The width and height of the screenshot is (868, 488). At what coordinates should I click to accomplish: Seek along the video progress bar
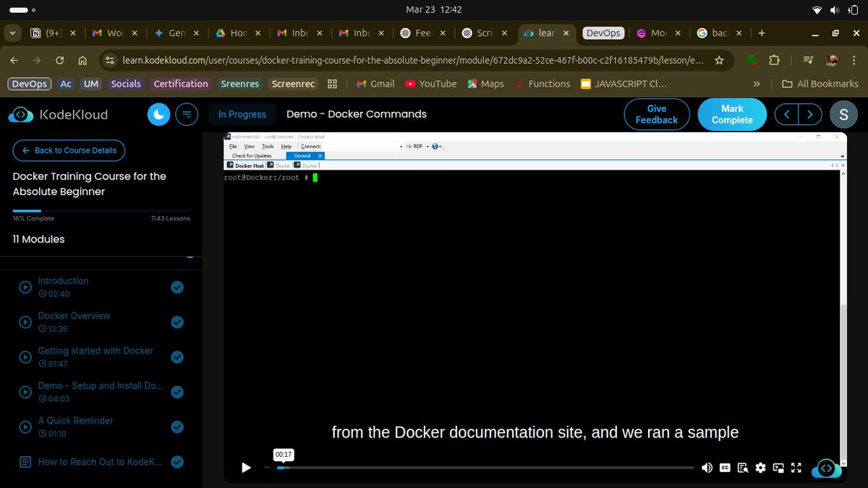pos(485,468)
